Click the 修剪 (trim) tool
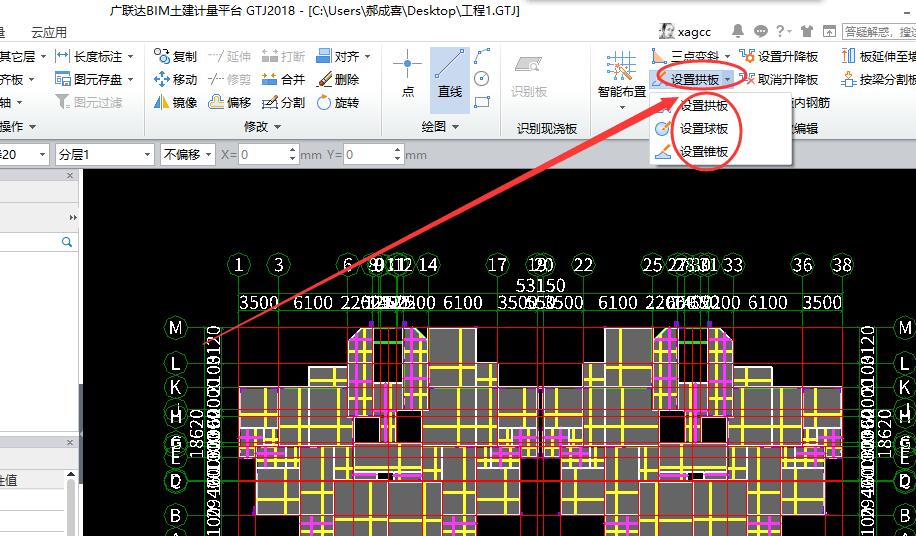The image size is (916, 536). coord(230,79)
